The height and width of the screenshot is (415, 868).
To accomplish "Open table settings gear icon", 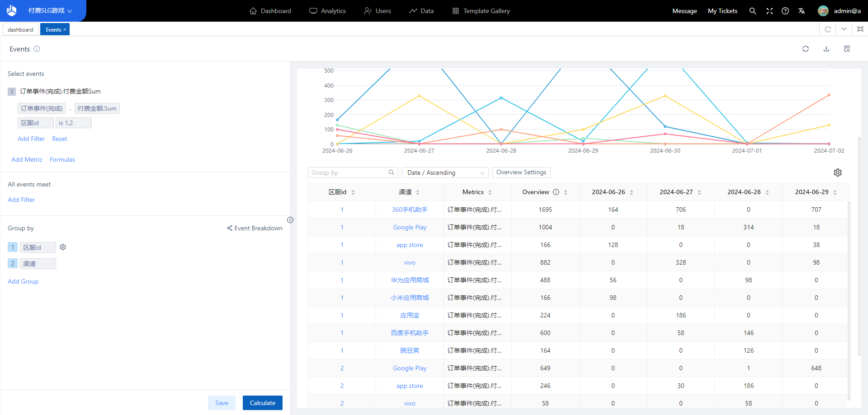I will (837, 173).
